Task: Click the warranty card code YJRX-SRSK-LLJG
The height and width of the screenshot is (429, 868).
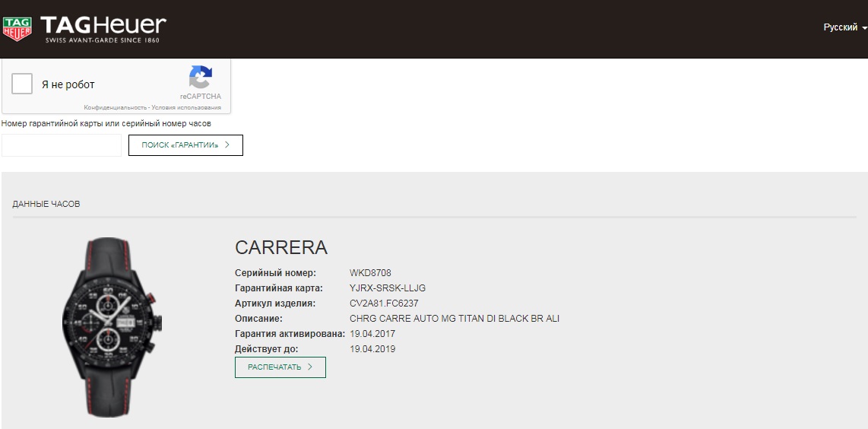Action: point(388,288)
